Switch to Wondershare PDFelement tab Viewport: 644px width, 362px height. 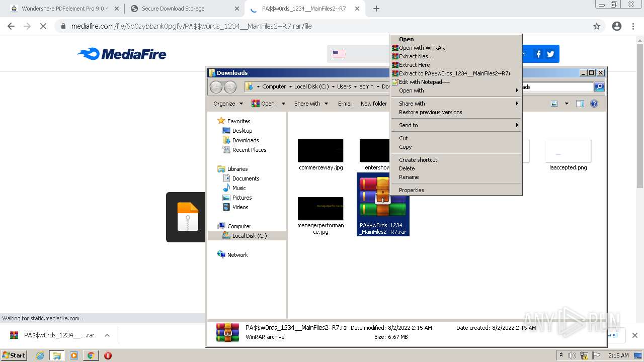click(65, 9)
